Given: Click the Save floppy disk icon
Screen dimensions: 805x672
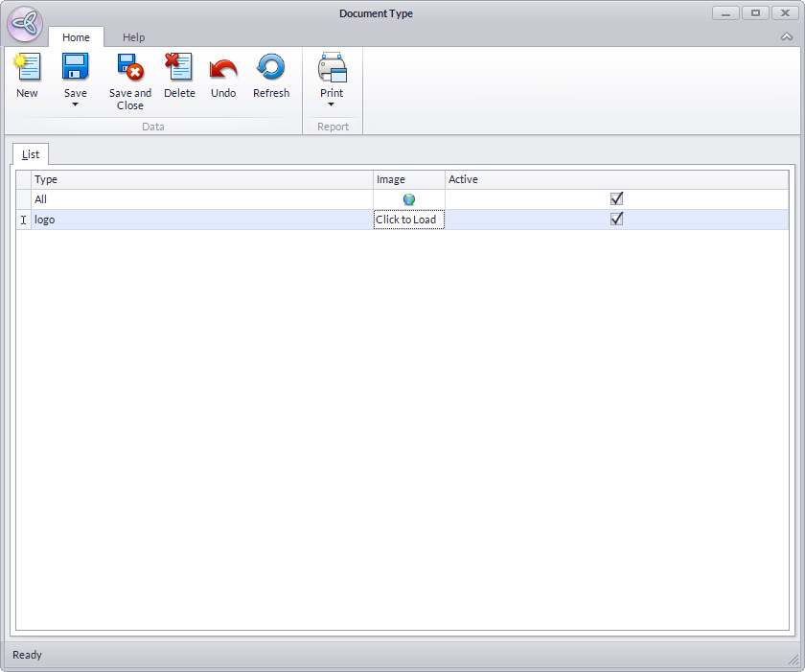Looking at the screenshot, I should click(x=75, y=68).
